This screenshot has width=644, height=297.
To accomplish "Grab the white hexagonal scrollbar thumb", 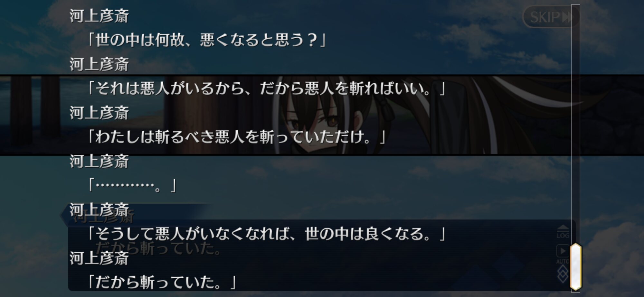I will pos(576,266).
